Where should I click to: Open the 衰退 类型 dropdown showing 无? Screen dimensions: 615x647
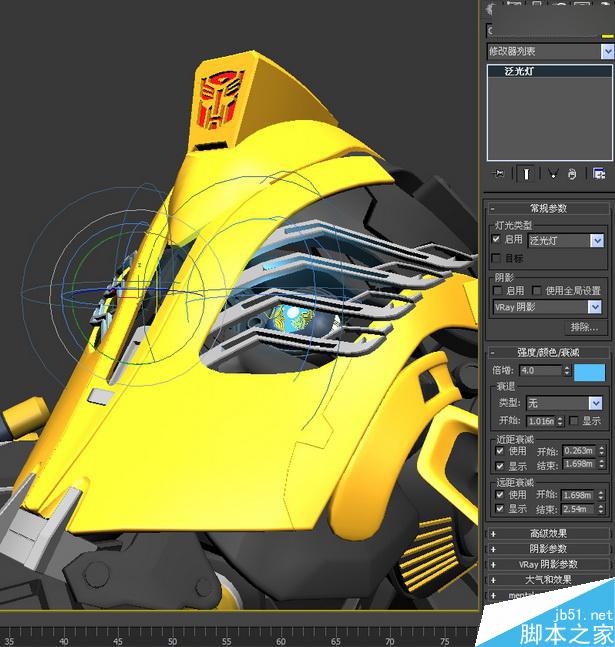pos(595,403)
